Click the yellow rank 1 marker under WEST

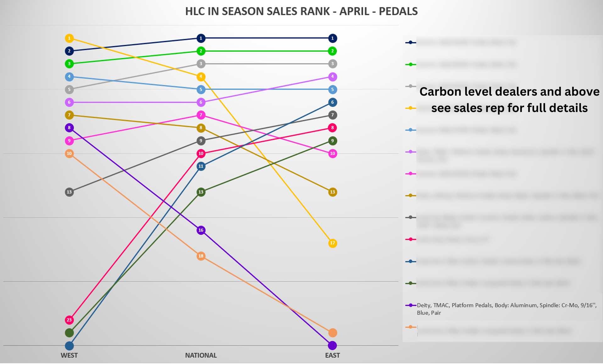click(69, 38)
